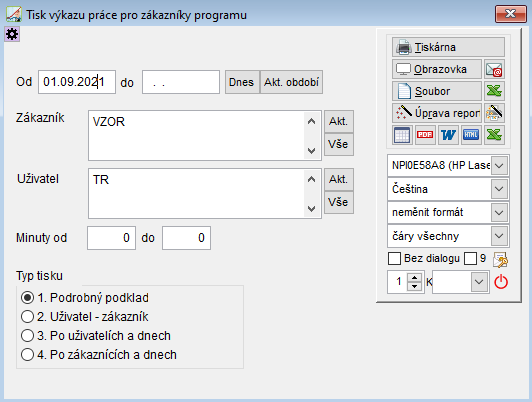Image resolution: width=532 pixels, height=402 pixels.
Task: Click Akt. období button
Action: tap(291, 82)
